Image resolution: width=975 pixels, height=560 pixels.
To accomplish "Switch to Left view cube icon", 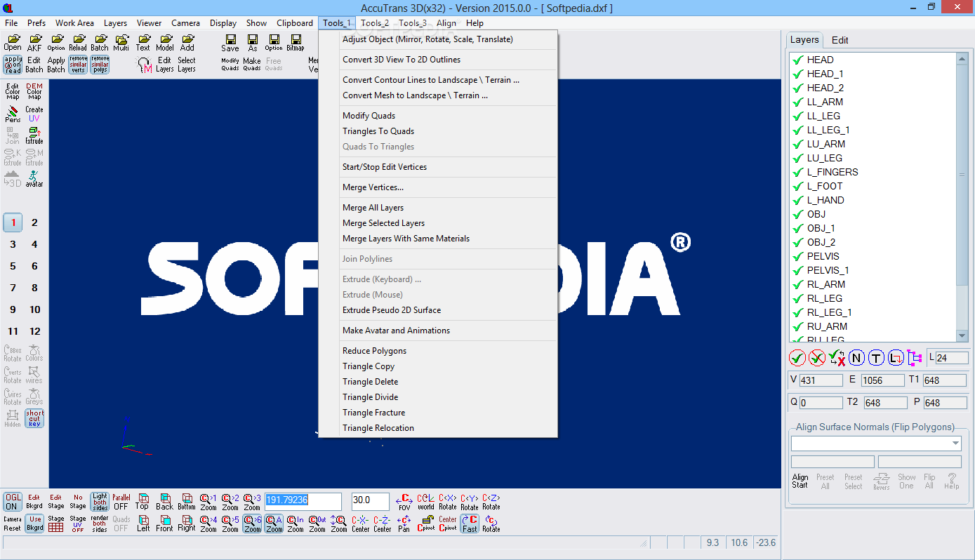I will (143, 524).
